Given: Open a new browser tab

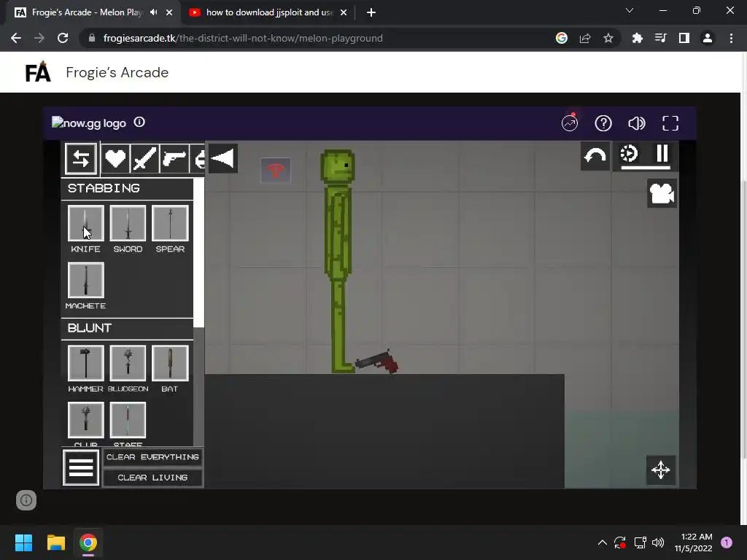Looking at the screenshot, I should tap(371, 12).
